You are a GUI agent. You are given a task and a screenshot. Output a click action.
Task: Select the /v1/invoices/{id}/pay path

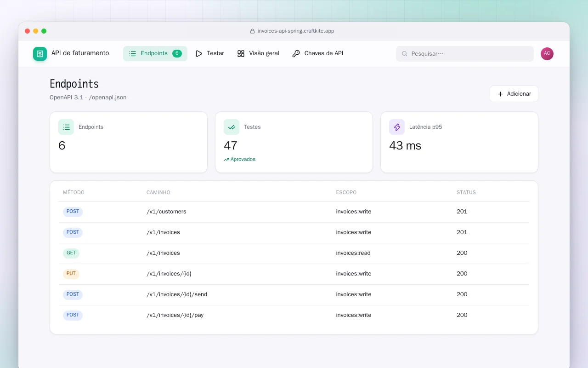coord(175,315)
